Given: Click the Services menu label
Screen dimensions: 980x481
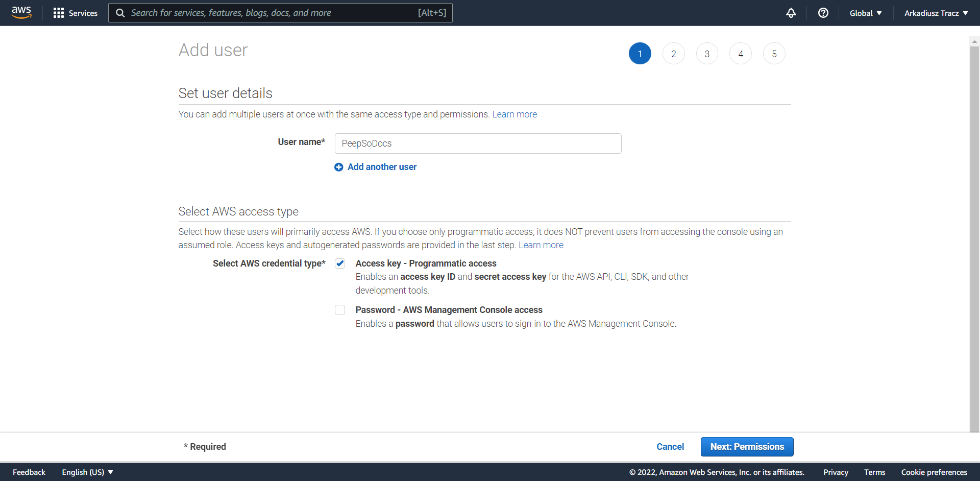Looking at the screenshot, I should (83, 13).
